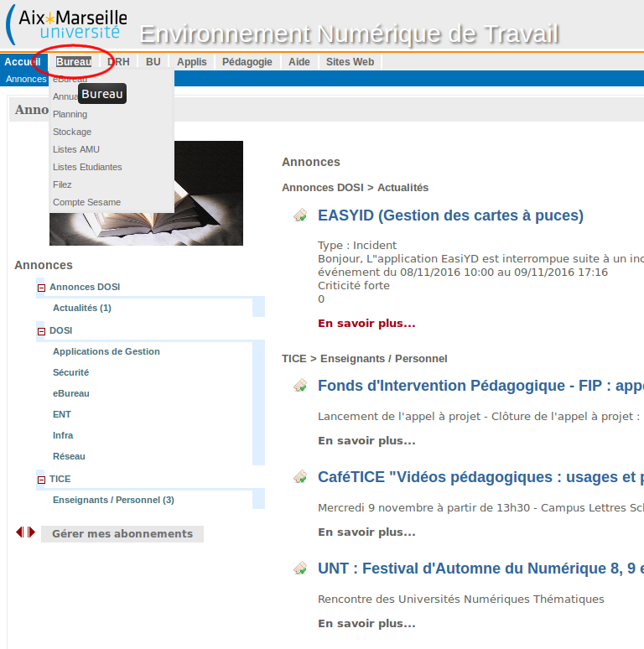Click red En savoir plus under EASYID
This screenshot has height=649, width=644.
click(x=366, y=323)
